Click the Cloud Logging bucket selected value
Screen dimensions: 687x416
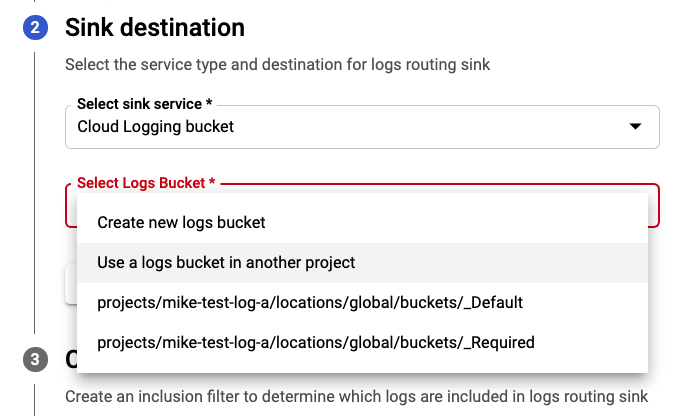point(156,127)
